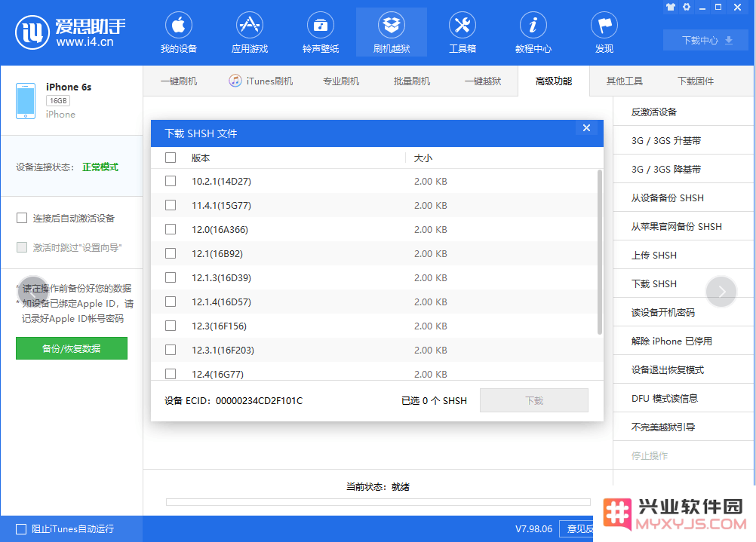
Task: Enable 阻止iTunes自动运行 checkbox
Action: [21, 529]
